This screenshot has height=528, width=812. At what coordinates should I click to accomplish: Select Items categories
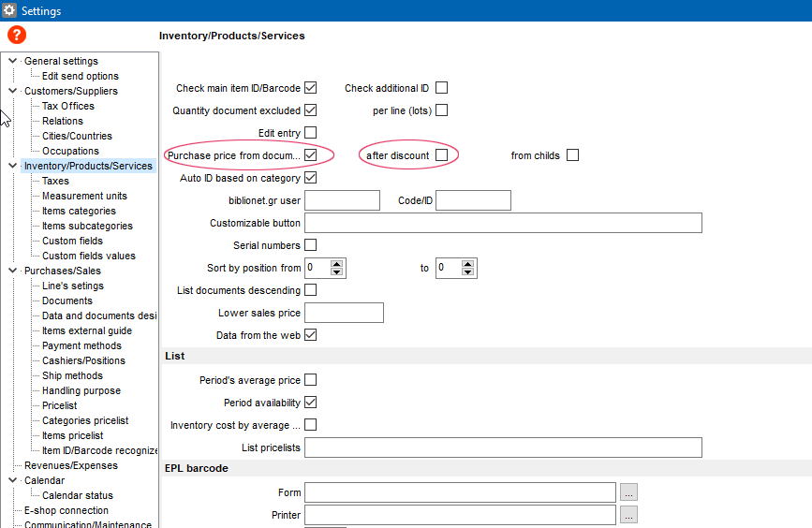79,212
